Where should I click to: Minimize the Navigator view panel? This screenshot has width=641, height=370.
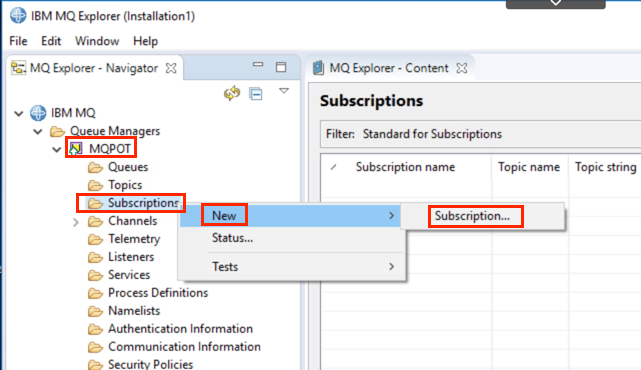[x=258, y=65]
